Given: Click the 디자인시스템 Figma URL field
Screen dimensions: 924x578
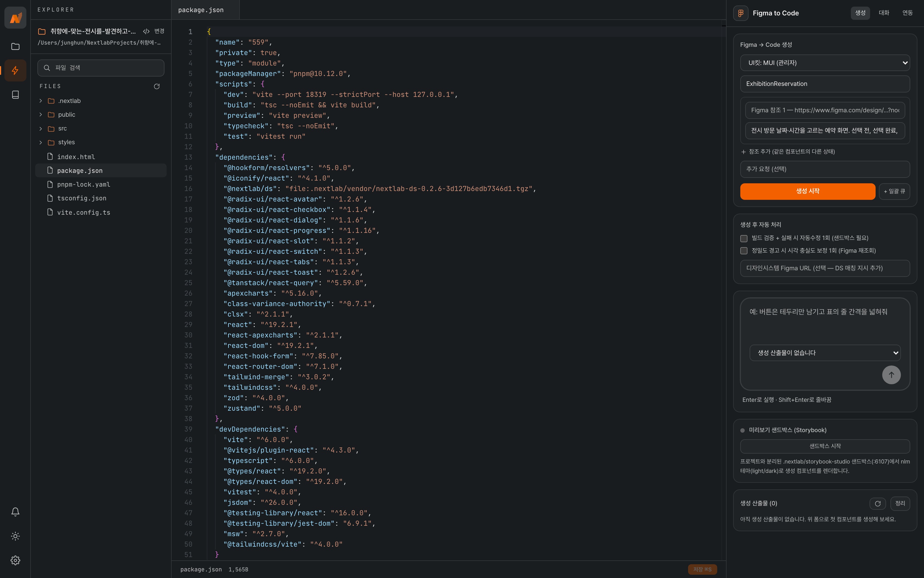Looking at the screenshot, I should (825, 268).
